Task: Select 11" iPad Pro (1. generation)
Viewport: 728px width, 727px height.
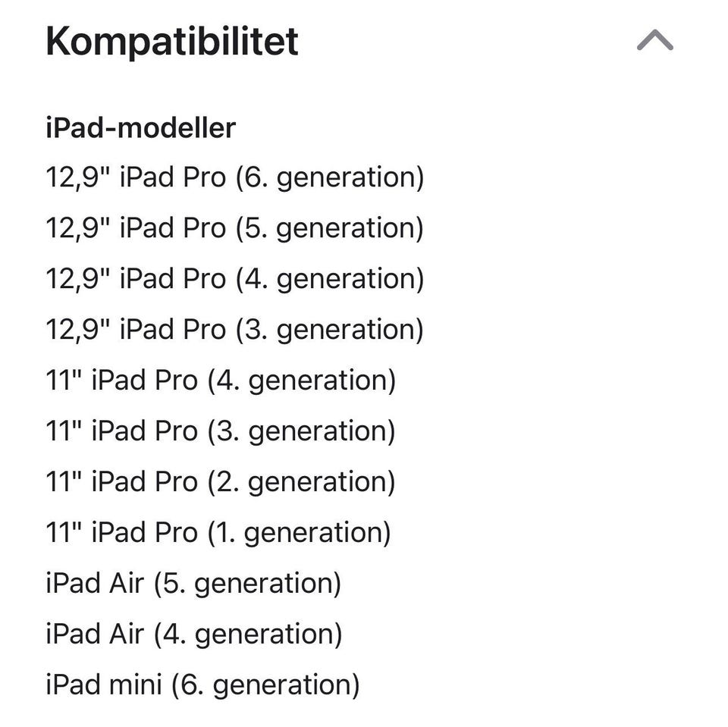Action: [x=218, y=532]
